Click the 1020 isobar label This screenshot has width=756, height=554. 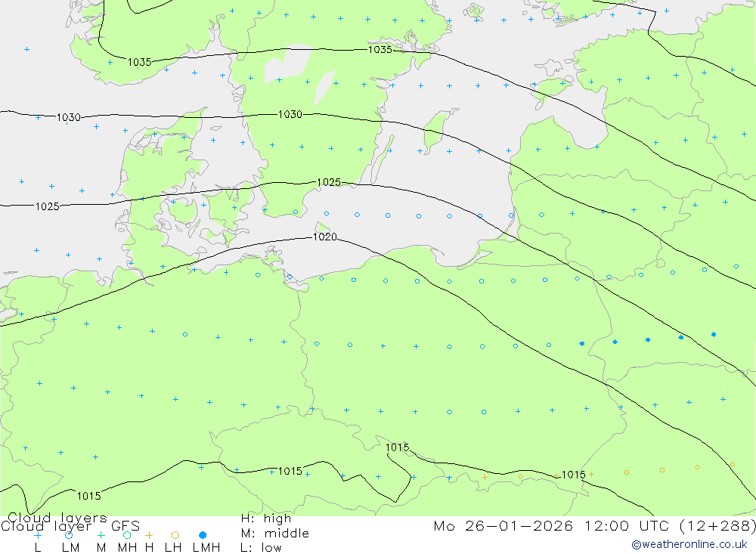pyautogui.click(x=325, y=237)
